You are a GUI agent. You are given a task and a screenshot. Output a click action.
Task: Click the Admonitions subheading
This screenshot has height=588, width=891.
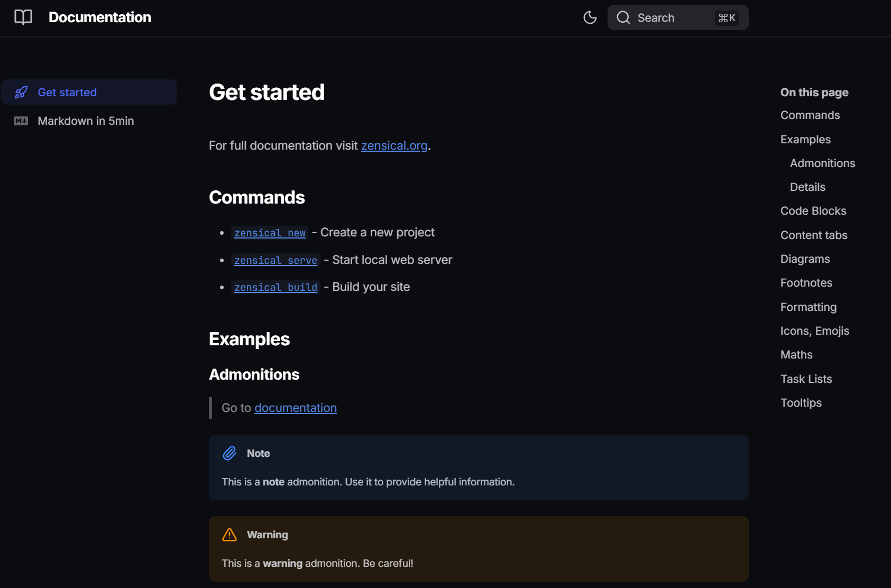(254, 374)
